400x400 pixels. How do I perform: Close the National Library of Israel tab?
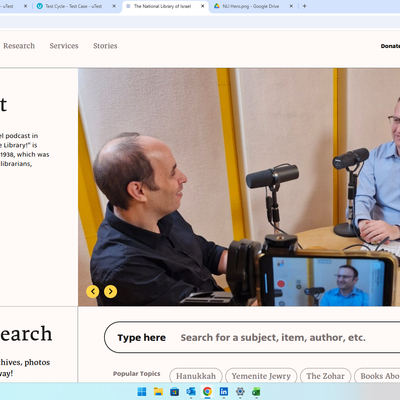[202, 6]
